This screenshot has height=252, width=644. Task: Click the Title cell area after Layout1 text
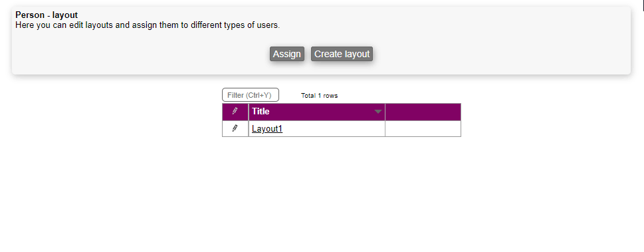[333, 129]
